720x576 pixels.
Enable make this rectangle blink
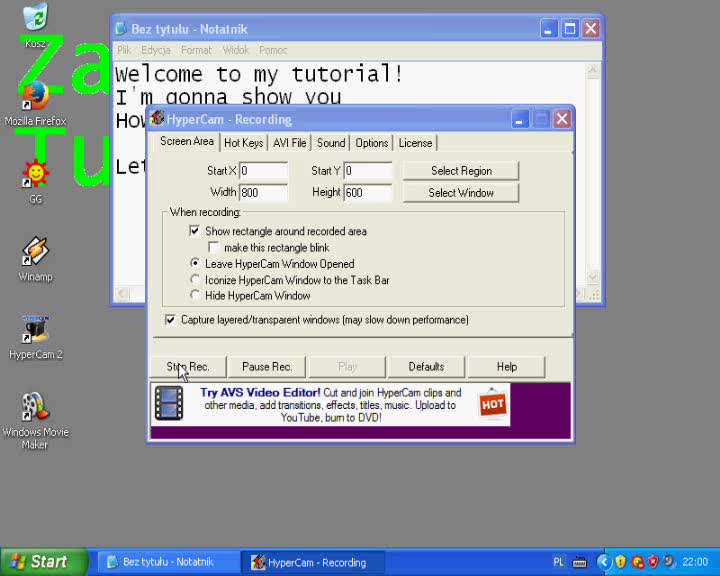coord(213,247)
